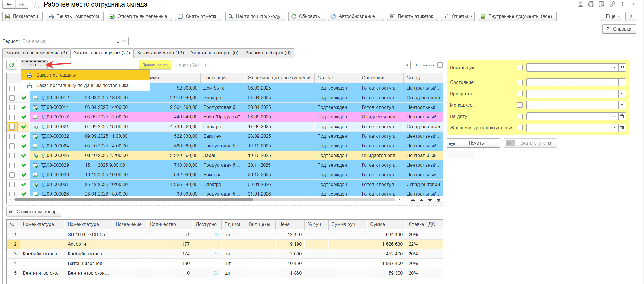
Task: Click the forward navigation arrow
Action: [x=22, y=4]
